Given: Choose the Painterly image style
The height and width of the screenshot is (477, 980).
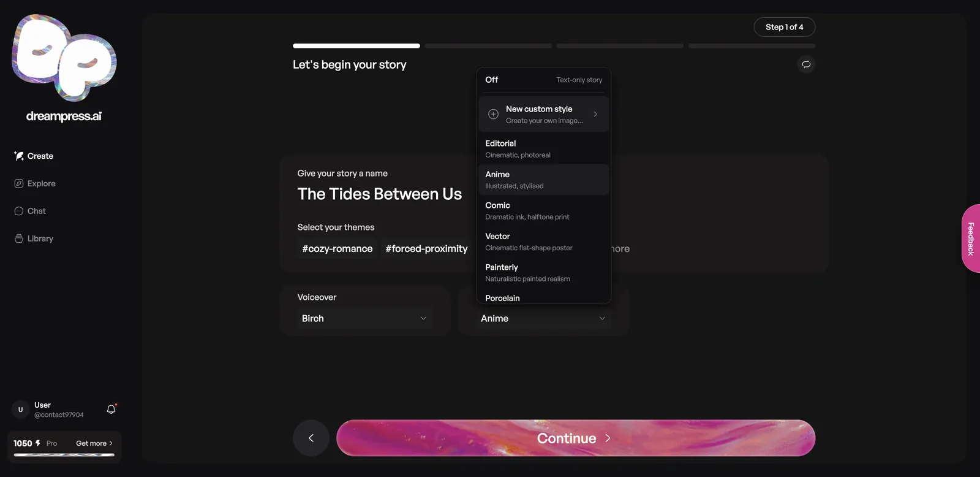Looking at the screenshot, I should [x=544, y=273].
